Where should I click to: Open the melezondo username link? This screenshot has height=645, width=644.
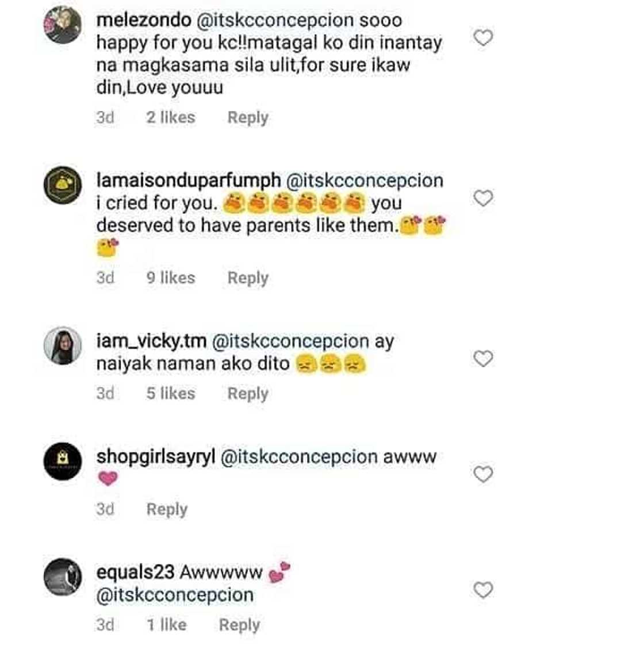(x=144, y=20)
